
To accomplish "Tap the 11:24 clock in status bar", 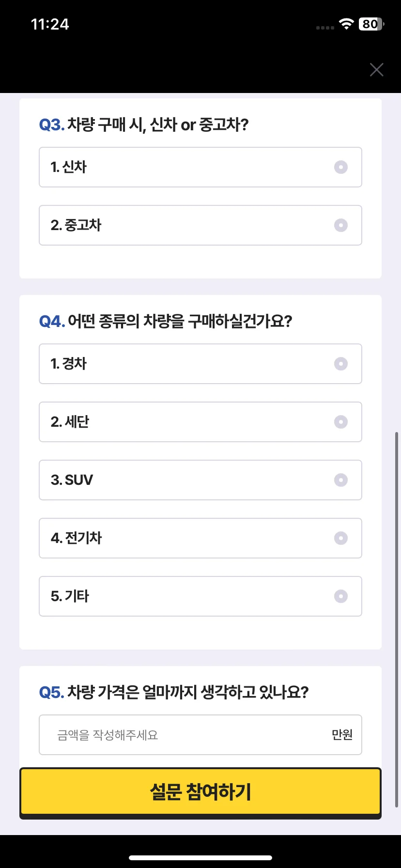I will (50, 24).
